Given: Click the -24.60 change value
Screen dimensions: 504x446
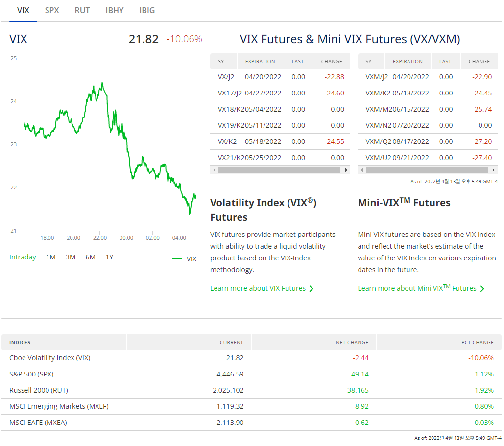Looking at the screenshot, I should pyautogui.click(x=334, y=93).
